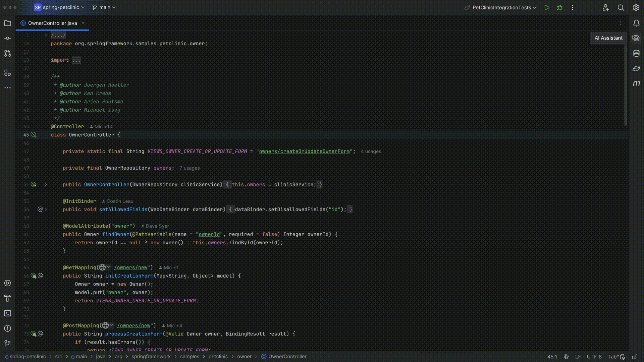644x362 pixels.
Task: Open the Commit tool window
Action: 7,38
